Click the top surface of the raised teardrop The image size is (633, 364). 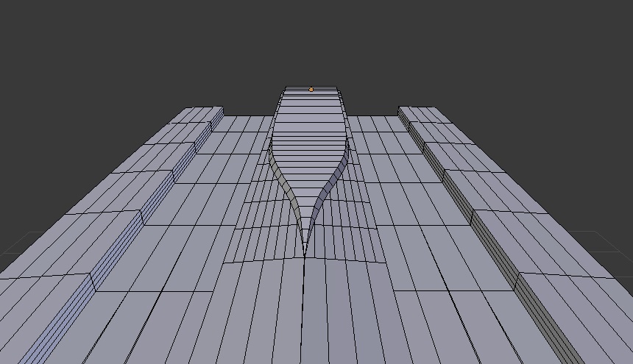[309, 132]
